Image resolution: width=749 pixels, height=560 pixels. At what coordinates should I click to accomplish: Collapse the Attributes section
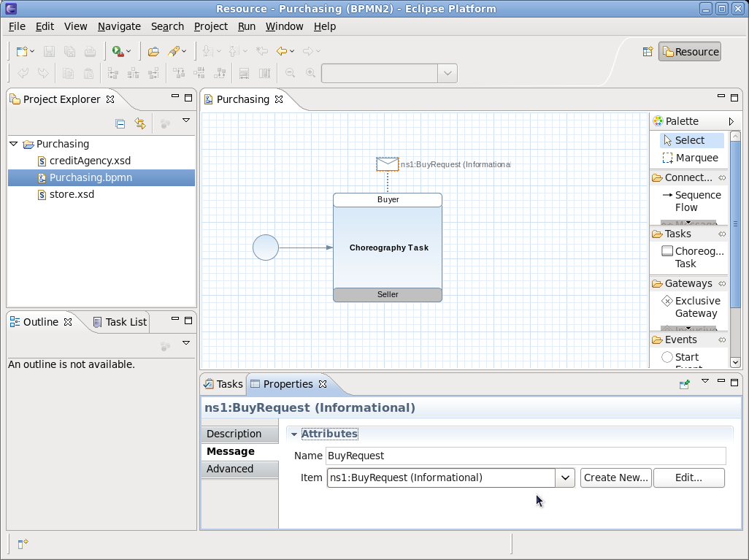[294, 434]
